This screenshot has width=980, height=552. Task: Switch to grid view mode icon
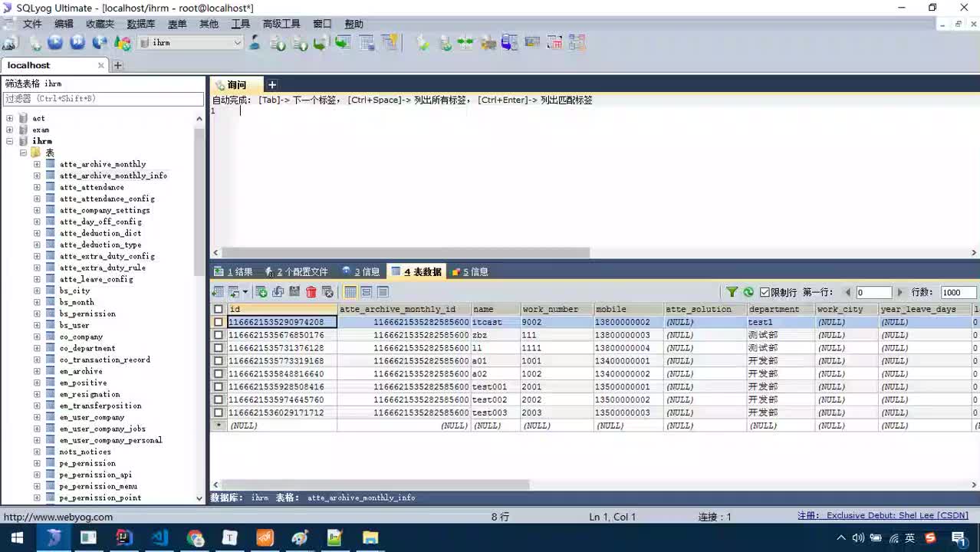pos(350,292)
